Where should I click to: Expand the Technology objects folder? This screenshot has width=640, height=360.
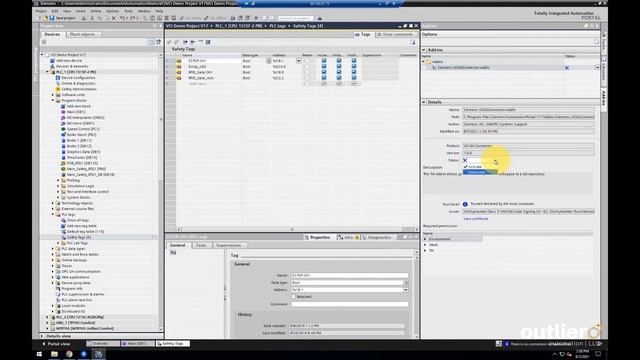tap(53, 203)
